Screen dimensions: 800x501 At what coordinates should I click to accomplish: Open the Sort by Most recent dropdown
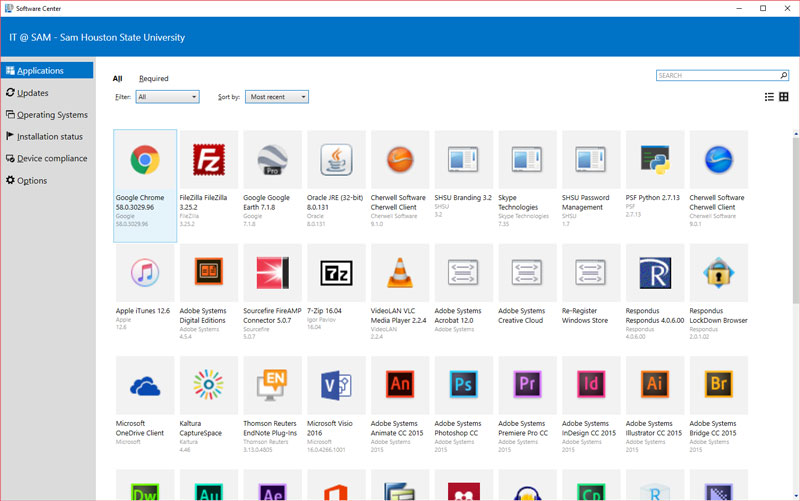pyautogui.click(x=276, y=97)
